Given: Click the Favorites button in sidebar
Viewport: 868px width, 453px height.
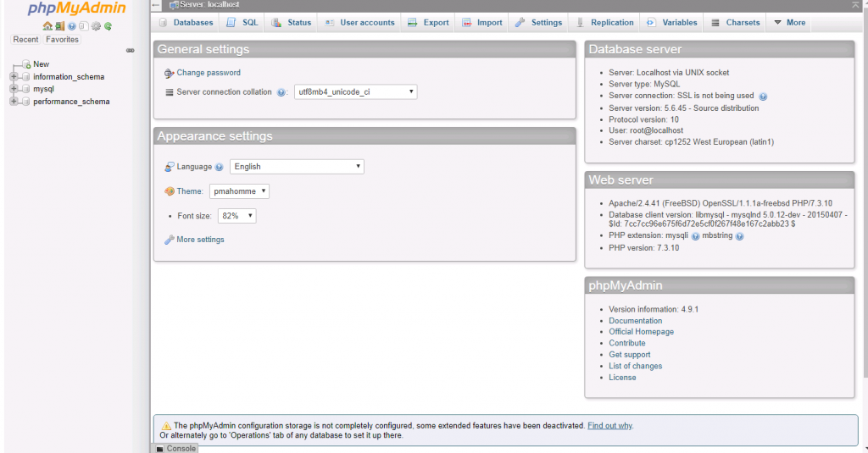Looking at the screenshot, I should [x=62, y=40].
